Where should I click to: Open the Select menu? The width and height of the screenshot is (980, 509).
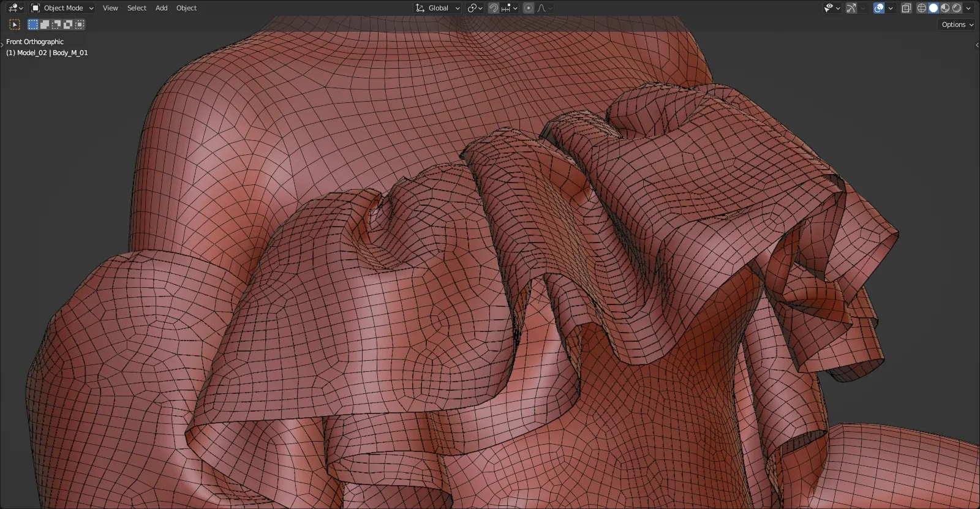[x=137, y=8]
